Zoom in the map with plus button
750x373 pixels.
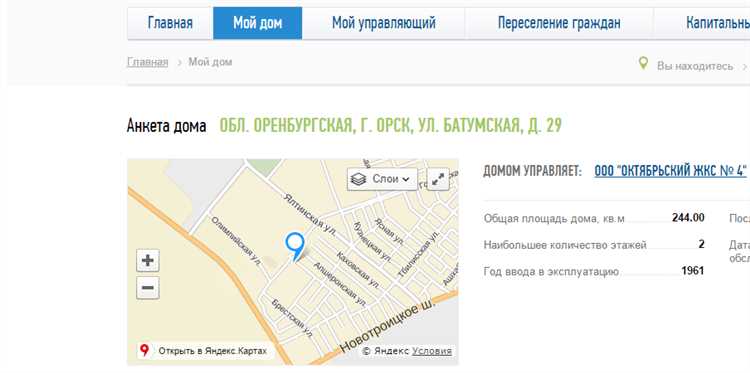click(148, 261)
